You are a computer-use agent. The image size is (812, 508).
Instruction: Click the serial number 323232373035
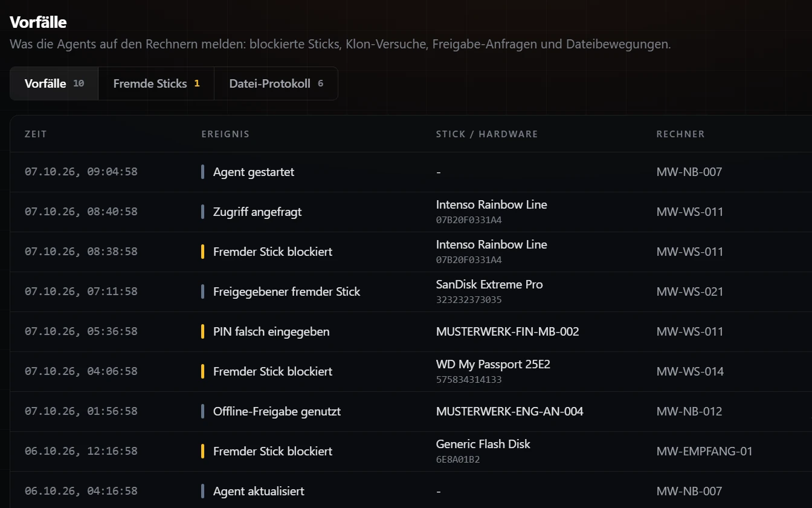coord(469,300)
